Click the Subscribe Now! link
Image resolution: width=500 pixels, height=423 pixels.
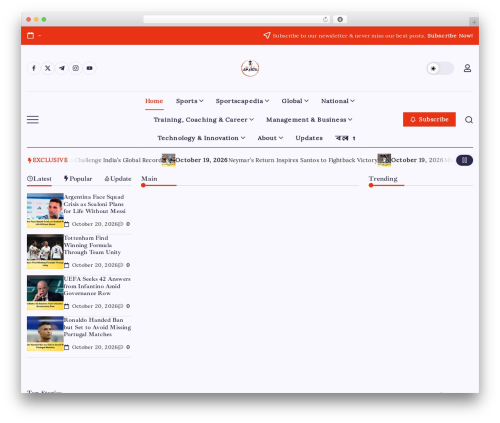point(450,36)
